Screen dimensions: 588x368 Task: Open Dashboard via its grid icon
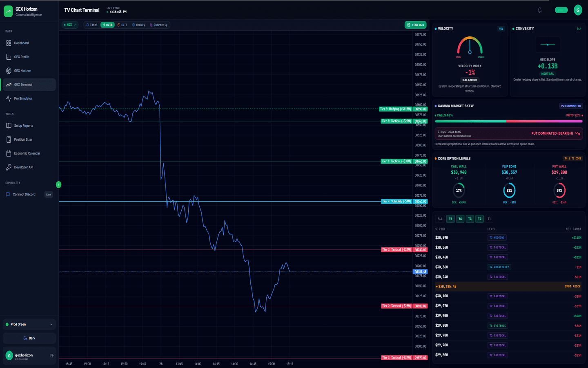pyautogui.click(x=9, y=43)
